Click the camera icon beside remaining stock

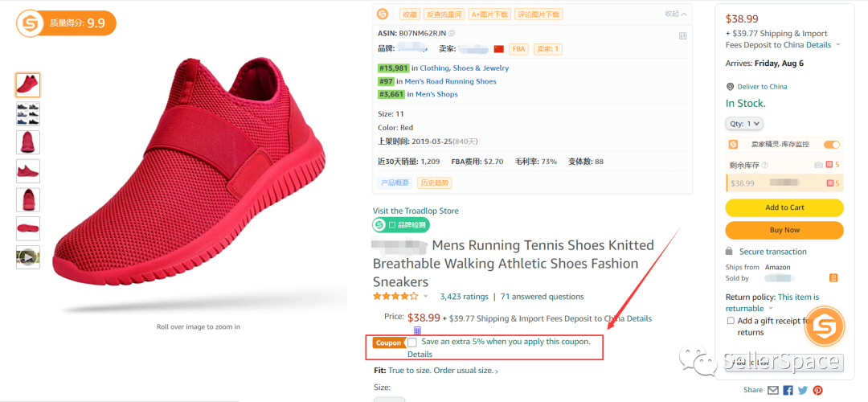(x=819, y=165)
